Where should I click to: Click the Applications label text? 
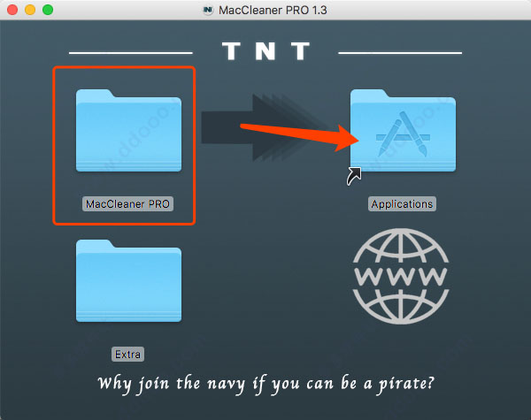click(x=402, y=204)
